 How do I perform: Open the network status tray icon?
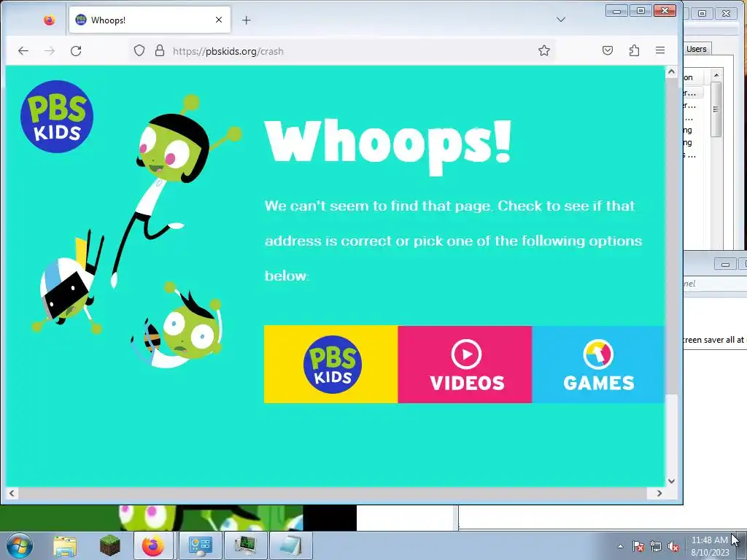(x=656, y=546)
